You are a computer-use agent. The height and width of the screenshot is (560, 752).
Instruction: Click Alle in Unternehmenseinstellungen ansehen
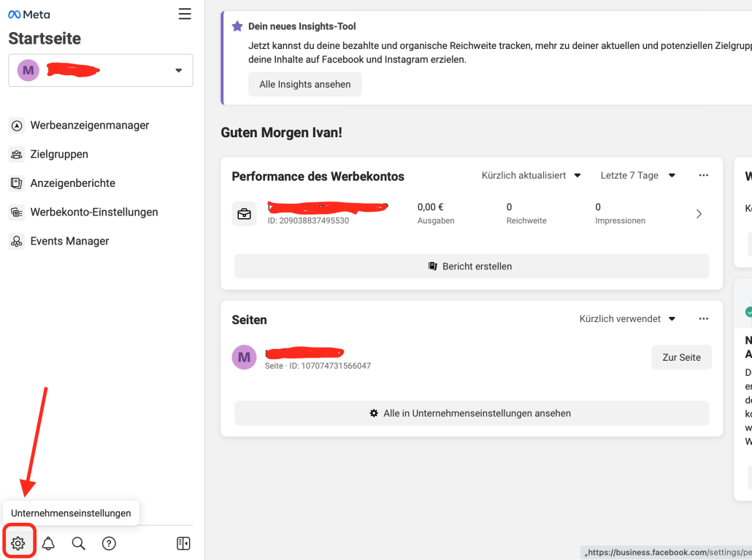point(472,413)
